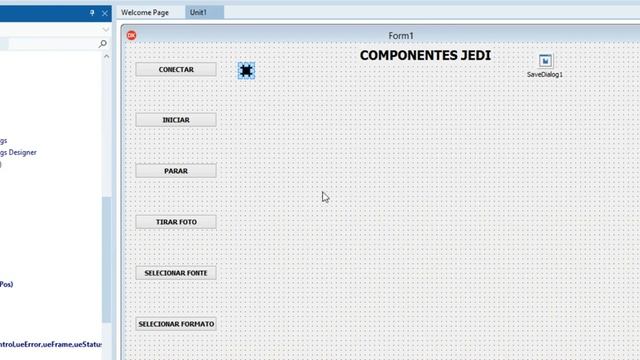The width and height of the screenshot is (640, 360).
Task: Click the scroll up arrow in left panel
Action: pos(107,56)
